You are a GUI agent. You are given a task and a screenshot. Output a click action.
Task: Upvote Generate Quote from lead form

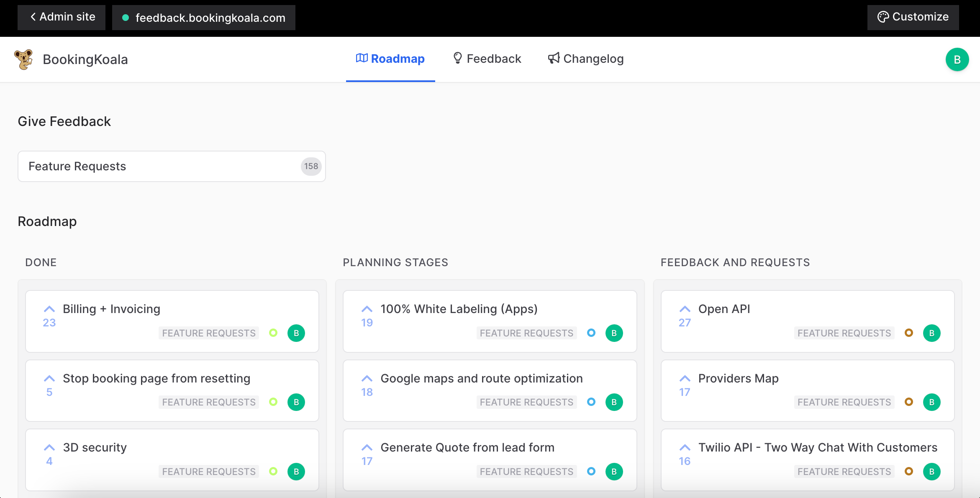click(x=367, y=448)
